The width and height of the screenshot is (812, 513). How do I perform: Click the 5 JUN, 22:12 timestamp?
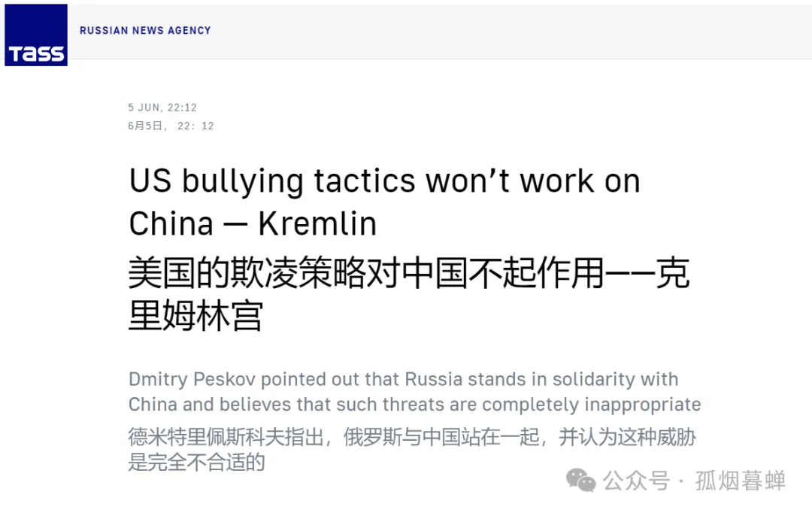click(162, 108)
